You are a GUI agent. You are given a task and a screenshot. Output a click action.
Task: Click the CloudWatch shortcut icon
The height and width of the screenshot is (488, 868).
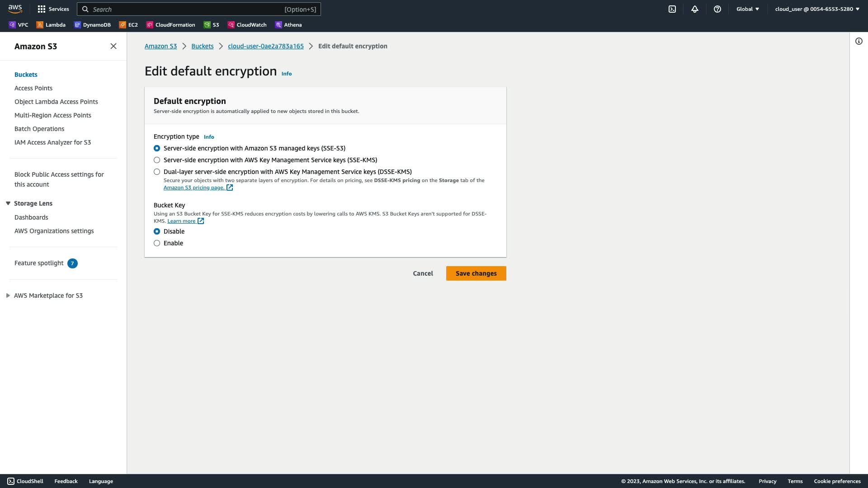click(x=231, y=25)
